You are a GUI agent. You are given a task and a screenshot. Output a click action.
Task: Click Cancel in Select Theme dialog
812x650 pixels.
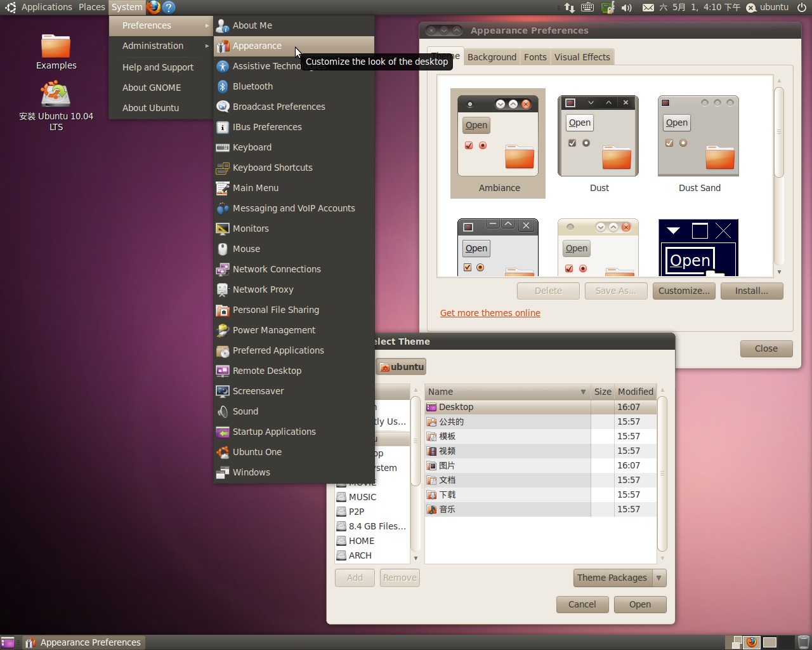pos(582,604)
